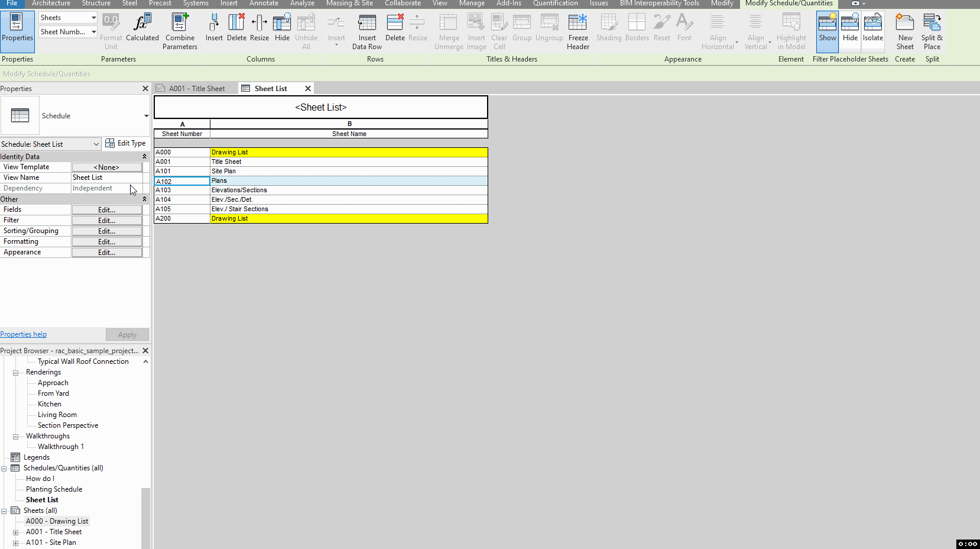Delete the selected column
The width and height of the screenshot is (980, 549).
(x=236, y=28)
